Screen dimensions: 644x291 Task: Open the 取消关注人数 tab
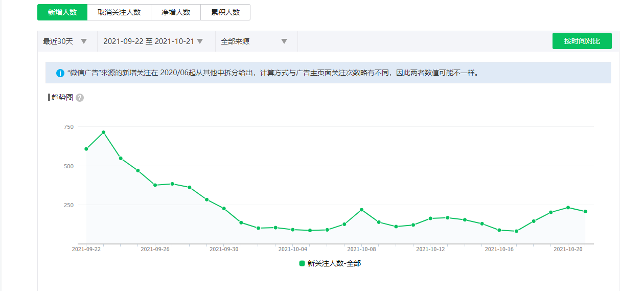click(119, 12)
